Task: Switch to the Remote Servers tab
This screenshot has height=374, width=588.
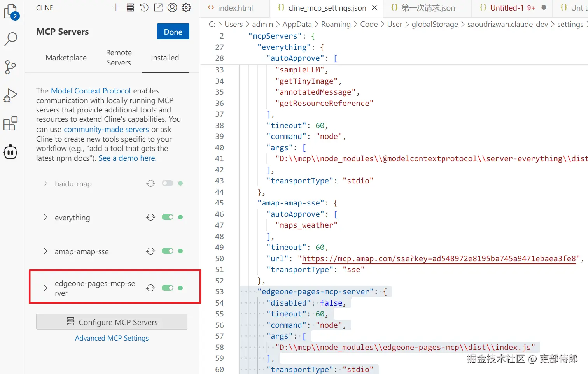Action: [x=119, y=58]
